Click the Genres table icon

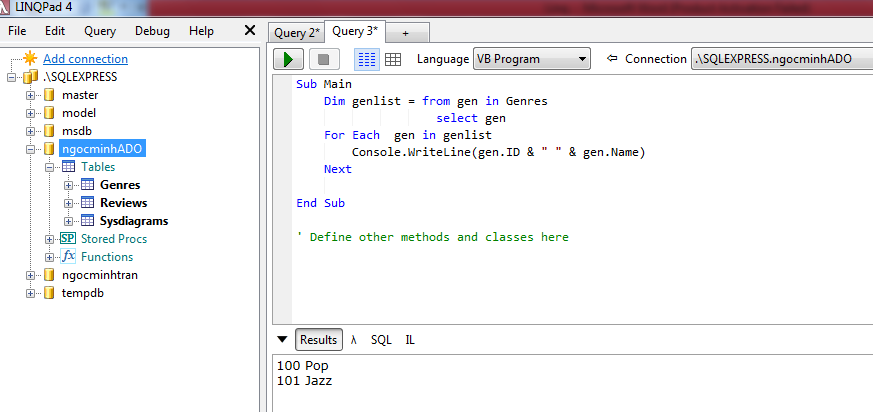(x=87, y=185)
